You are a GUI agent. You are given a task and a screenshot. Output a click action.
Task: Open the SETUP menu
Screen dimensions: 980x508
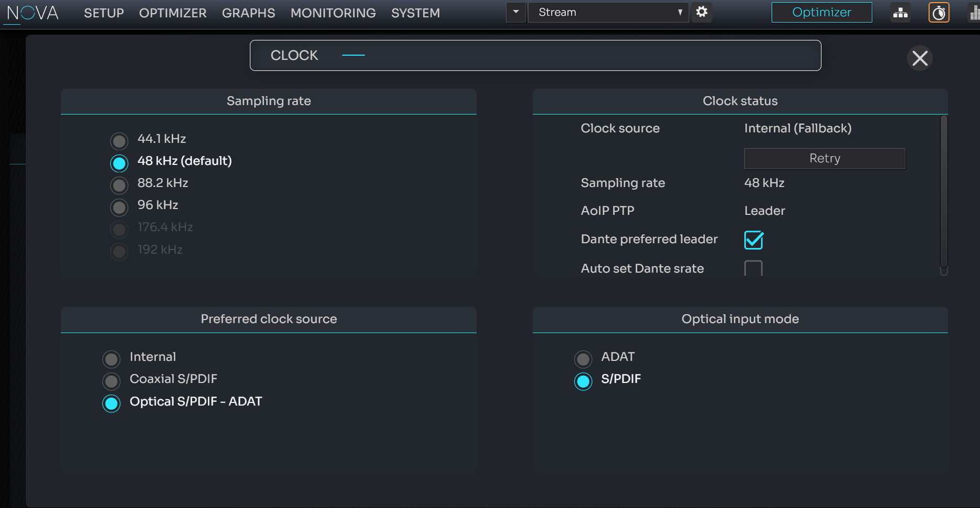click(x=104, y=13)
